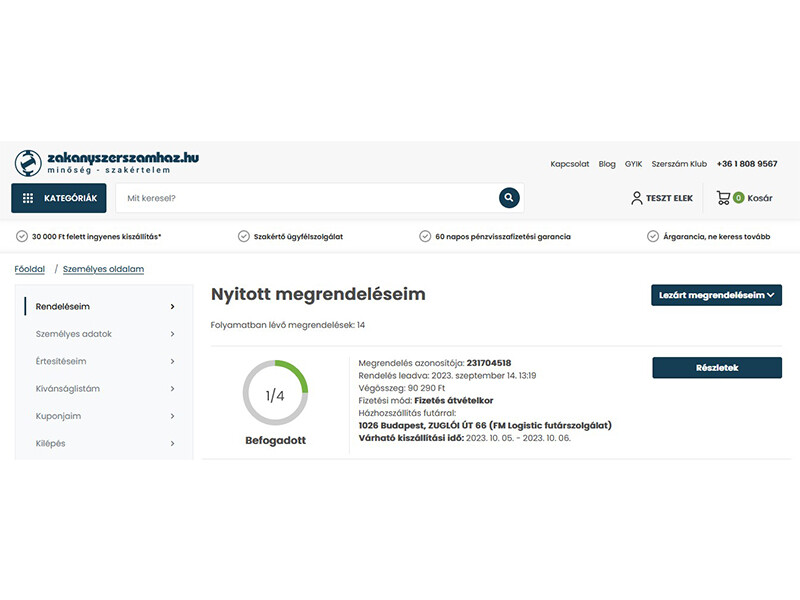The height and width of the screenshot is (600, 800).
Task: Click checkmark icon beside Árgarancia text
Action: [653, 237]
